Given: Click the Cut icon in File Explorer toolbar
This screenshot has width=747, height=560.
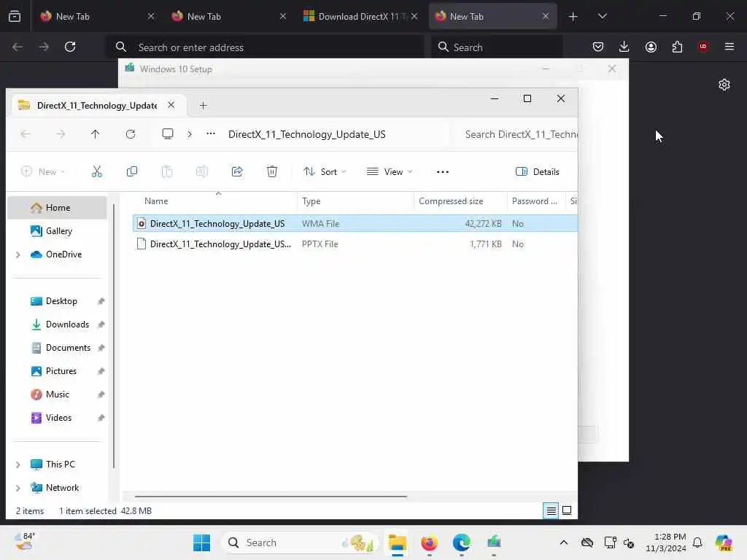Looking at the screenshot, I should click(97, 171).
